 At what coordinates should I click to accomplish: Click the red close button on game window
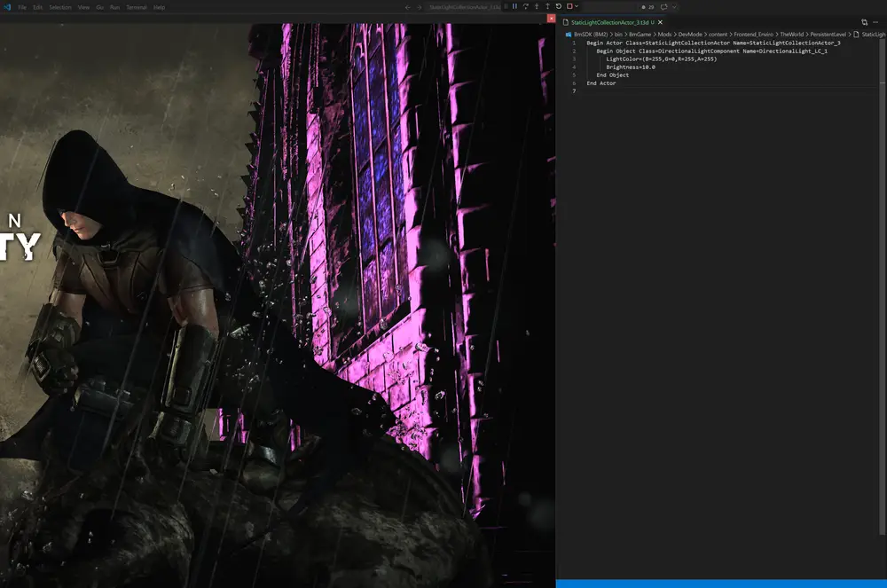[551, 18]
